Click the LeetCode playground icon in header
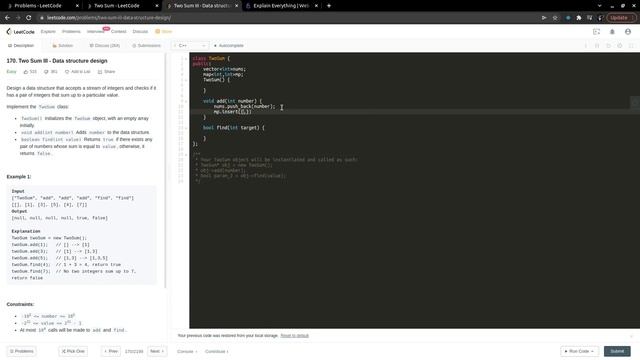The height and width of the screenshot is (360, 640). 596,31
